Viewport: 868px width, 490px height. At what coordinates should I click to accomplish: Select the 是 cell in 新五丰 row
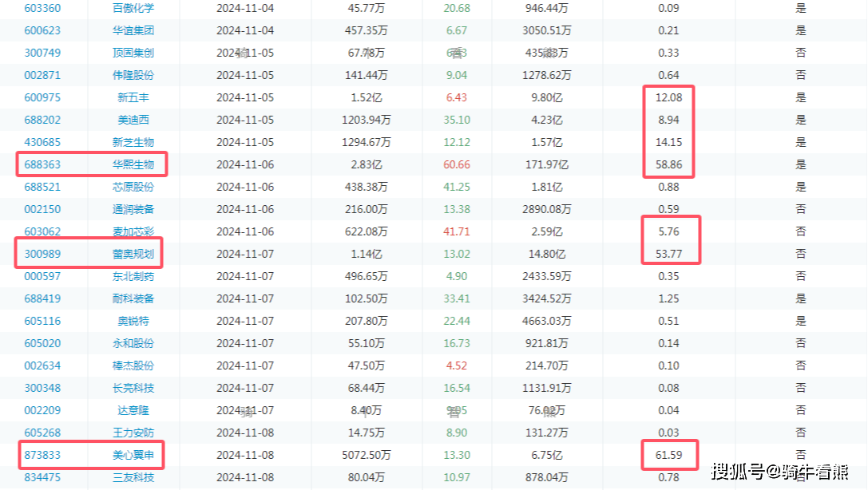click(x=800, y=97)
